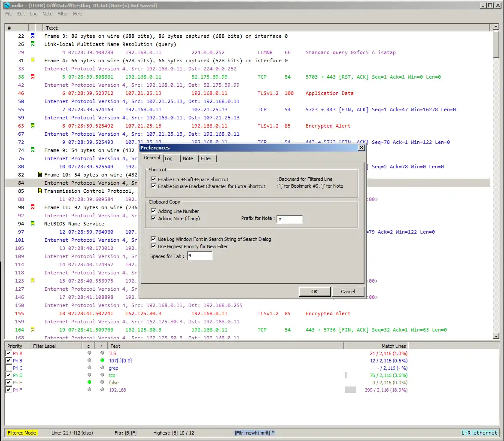Toggle Use Highest Priority for New Filter
Screen dimensions: 504x441
pyautogui.click(x=153, y=246)
